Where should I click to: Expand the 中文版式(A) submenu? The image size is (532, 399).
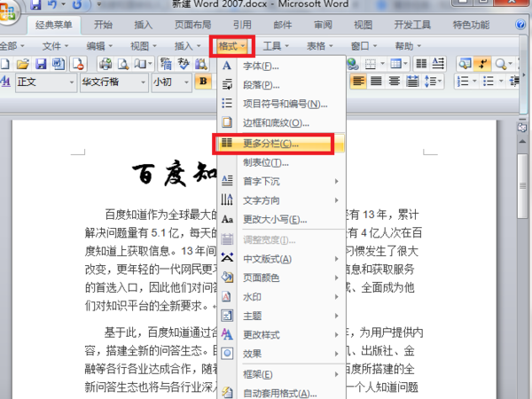(x=282, y=259)
